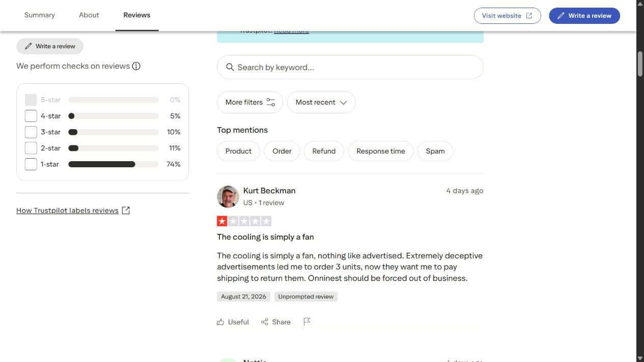Click the Visit website button

coord(507,16)
